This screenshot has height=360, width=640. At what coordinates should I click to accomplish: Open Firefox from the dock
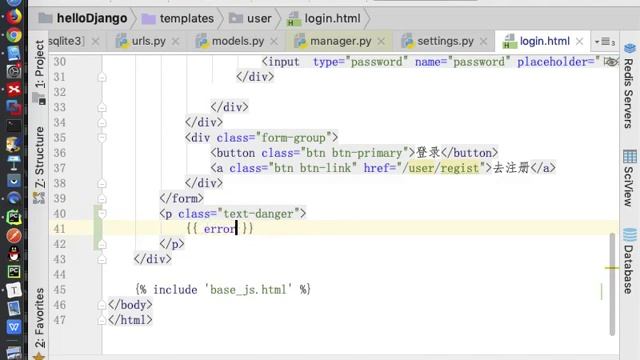point(14,17)
